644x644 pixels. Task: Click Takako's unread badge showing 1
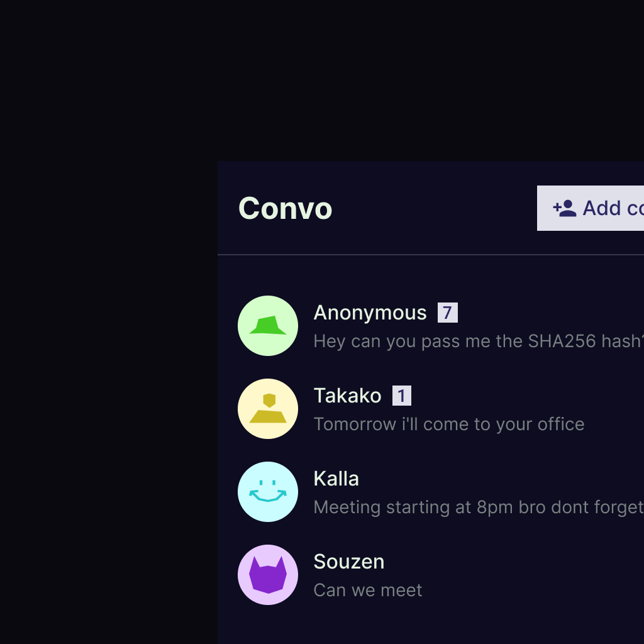click(402, 396)
